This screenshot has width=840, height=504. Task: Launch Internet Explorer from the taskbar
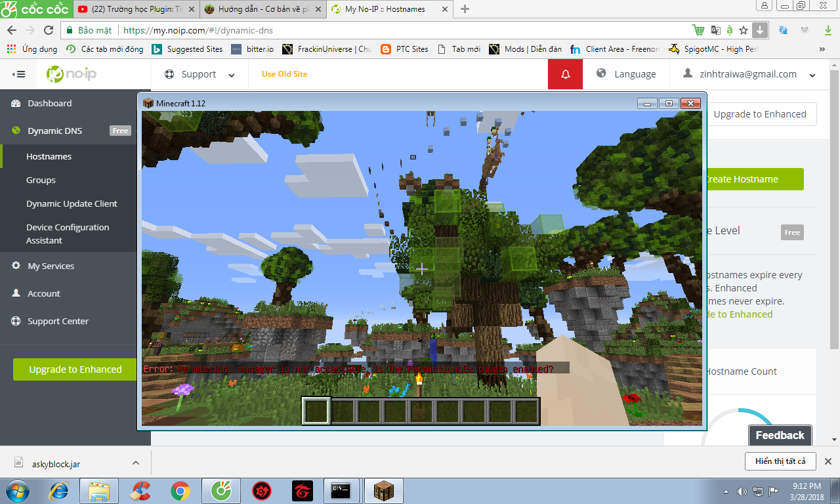59,491
